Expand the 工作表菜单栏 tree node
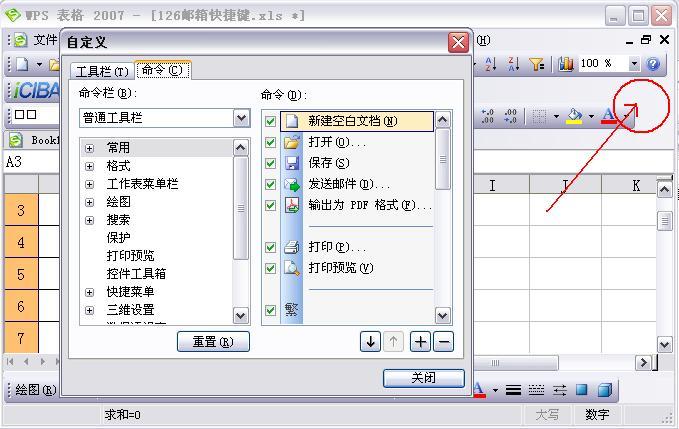The width and height of the screenshot is (679, 429). point(90,185)
